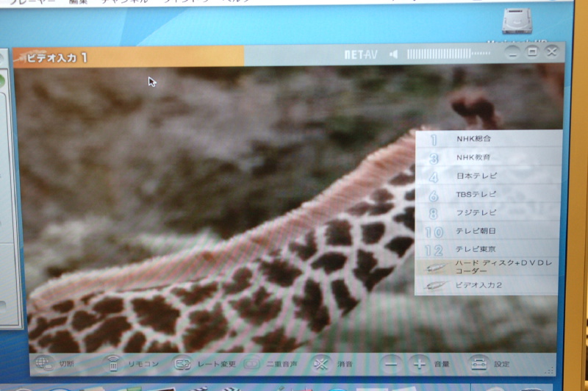Mute audio with the 消音 icon

320,363
